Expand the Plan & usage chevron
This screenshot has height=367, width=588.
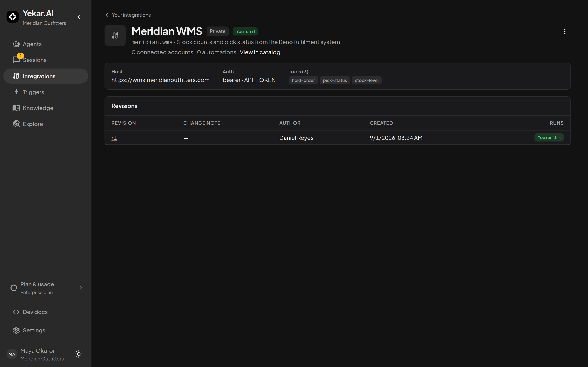81,288
